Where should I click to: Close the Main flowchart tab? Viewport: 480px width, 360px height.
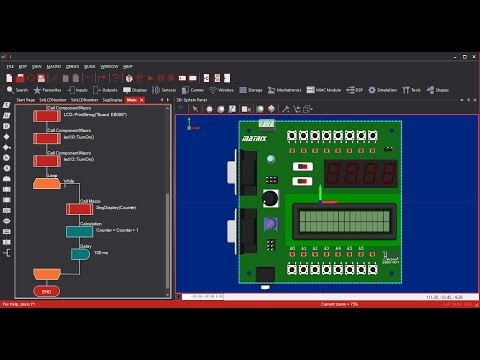(142, 100)
